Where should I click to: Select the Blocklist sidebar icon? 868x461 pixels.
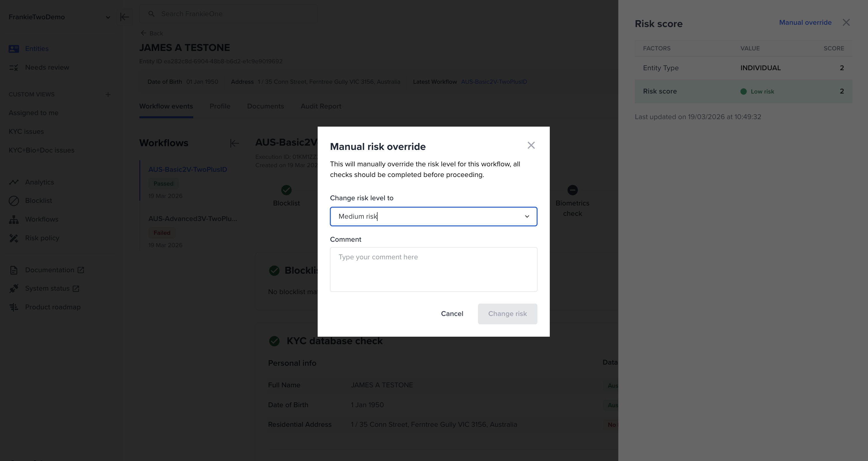coord(14,201)
